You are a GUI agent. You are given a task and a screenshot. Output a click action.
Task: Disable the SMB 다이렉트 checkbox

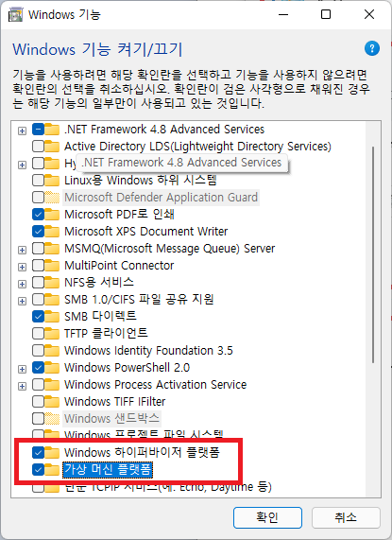(38, 316)
